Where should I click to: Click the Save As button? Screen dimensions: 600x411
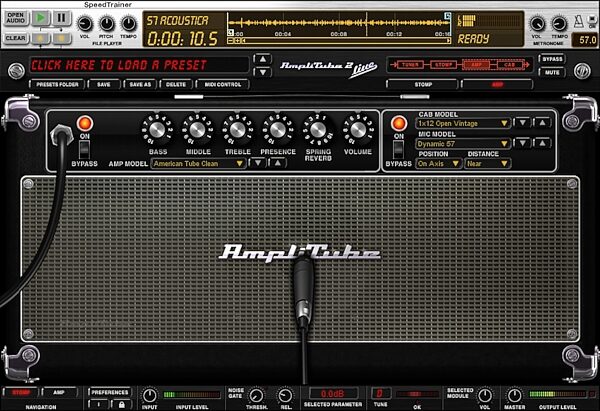140,84
